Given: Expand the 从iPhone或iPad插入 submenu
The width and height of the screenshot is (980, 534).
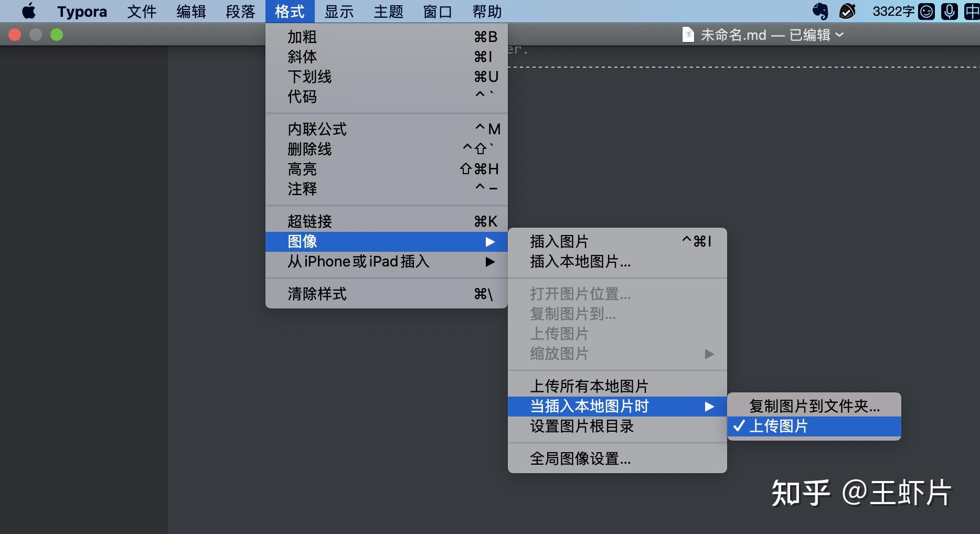Looking at the screenshot, I should pos(491,262).
